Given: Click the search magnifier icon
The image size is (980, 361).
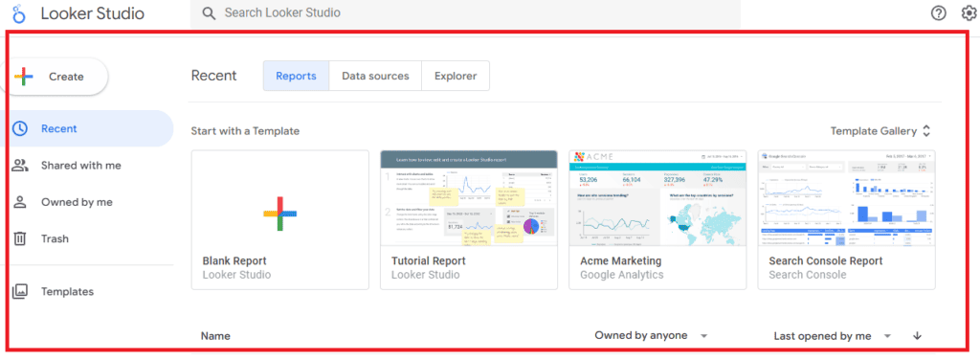Looking at the screenshot, I should point(210,13).
